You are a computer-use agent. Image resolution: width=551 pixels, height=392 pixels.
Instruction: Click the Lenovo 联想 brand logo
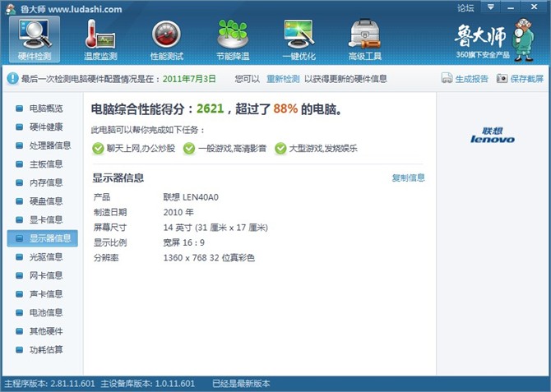493,136
